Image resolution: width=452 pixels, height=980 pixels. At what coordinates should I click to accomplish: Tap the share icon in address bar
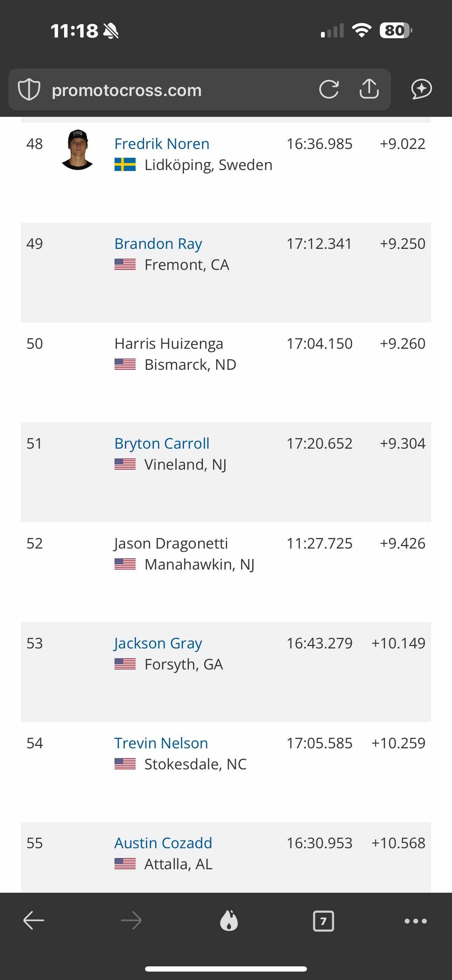[369, 90]
